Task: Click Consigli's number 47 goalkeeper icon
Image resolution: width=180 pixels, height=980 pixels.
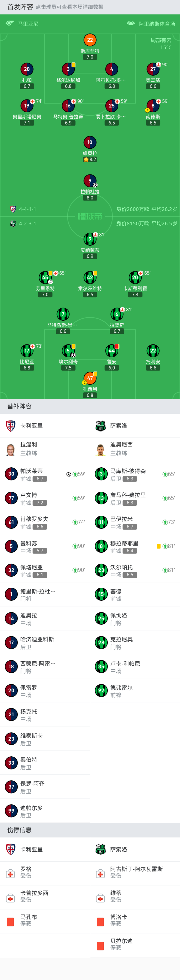Action: [x=90, y=378]
